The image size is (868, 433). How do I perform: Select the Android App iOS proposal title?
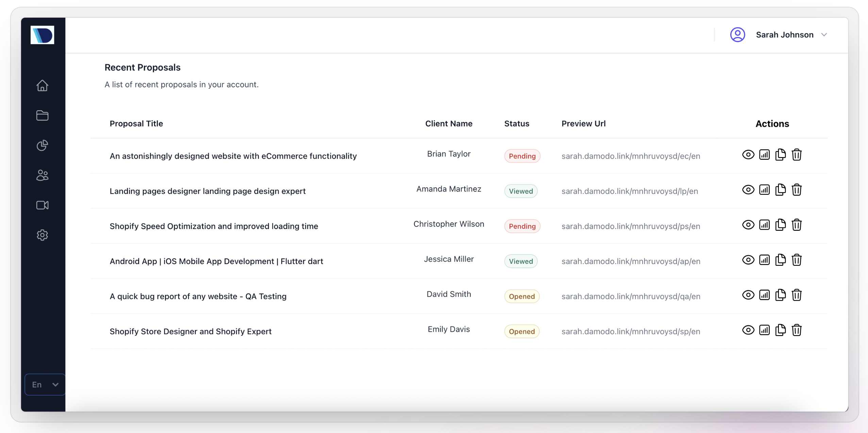(x=216, y=261)
